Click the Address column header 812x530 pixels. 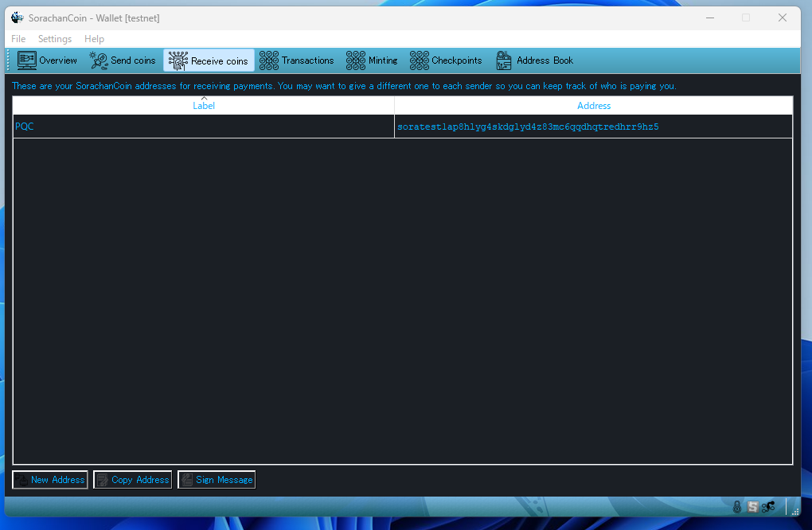tap(594, 106)
